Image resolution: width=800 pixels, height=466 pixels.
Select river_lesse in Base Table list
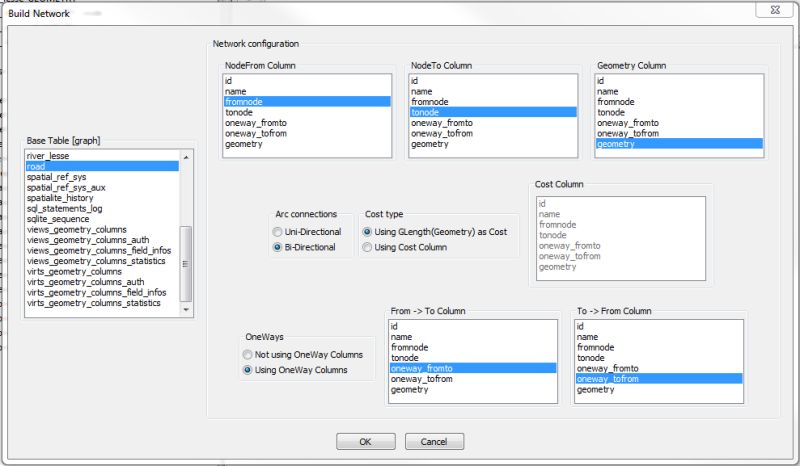coord(102,156)
